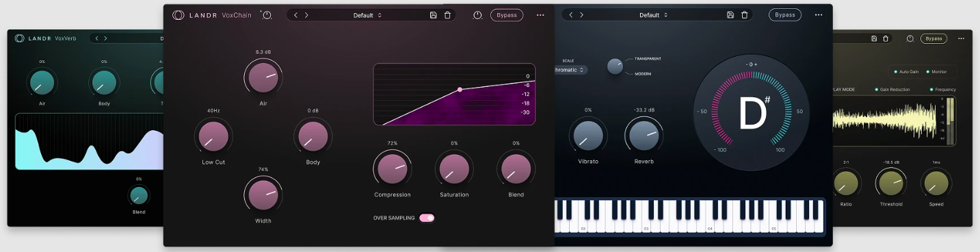The image size is (980, 252).
Task: Click Bypass in the tuner plugin
Action: tap(785, 15)
